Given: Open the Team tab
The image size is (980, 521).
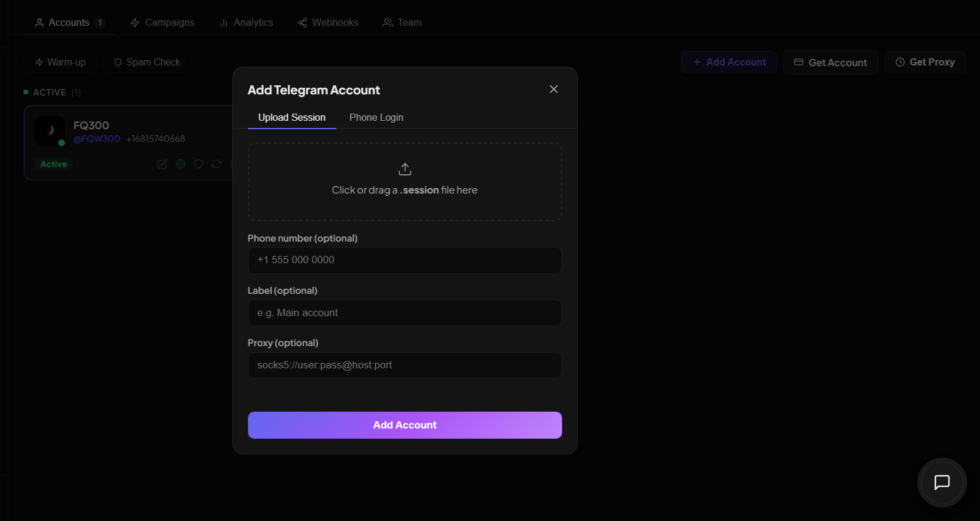Looking at the screenshot, I should click(x=402, y=22).
